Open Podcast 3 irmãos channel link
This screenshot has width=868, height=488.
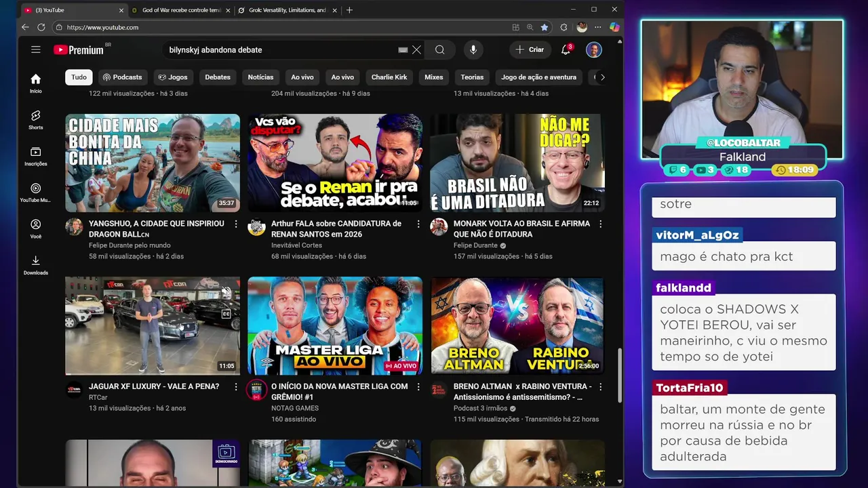click(480, 408)
